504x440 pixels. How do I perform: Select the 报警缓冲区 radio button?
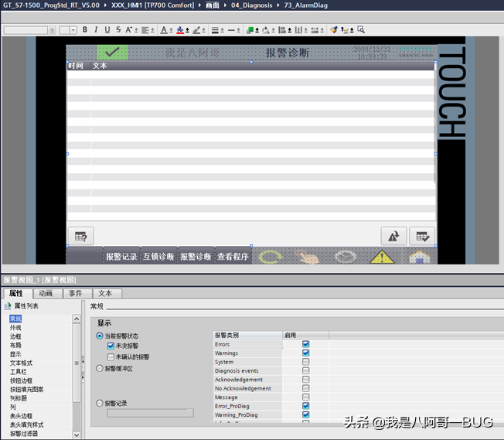point(100,369)
